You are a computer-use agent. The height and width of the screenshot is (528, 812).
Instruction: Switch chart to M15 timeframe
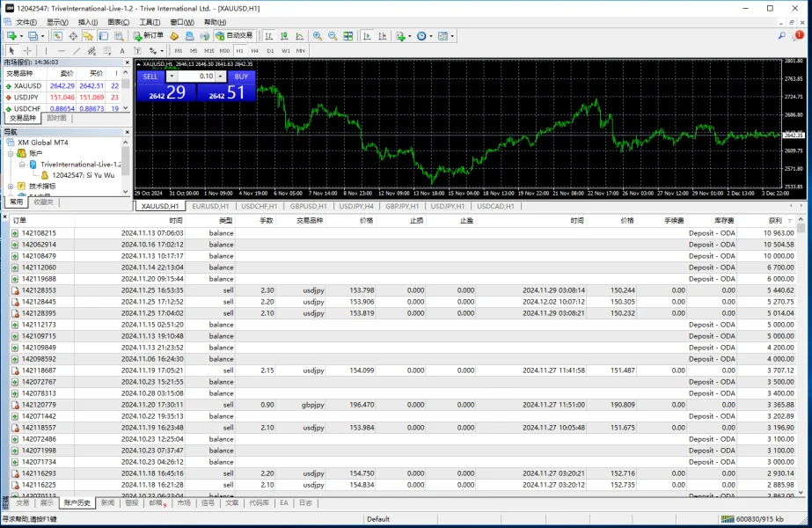click(x=210, y=51)
